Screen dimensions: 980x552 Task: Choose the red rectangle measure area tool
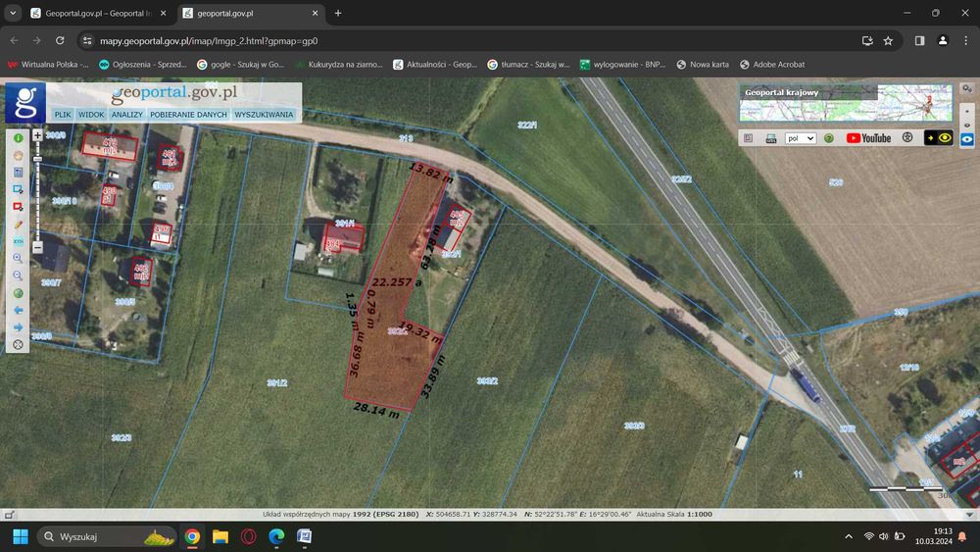(x=18, y=206)
